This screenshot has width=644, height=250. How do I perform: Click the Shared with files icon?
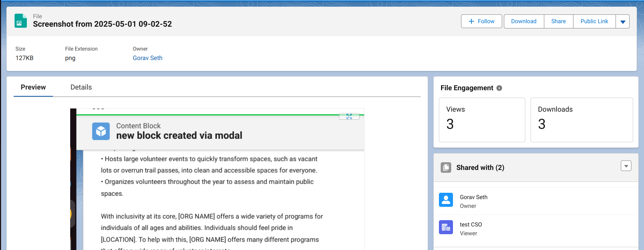tap(446, 167)
